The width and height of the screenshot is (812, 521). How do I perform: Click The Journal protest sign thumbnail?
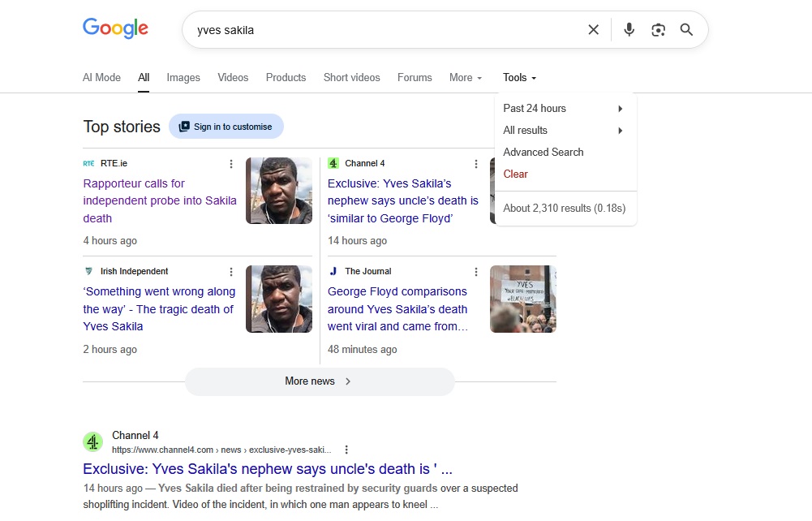pos(523,299)
